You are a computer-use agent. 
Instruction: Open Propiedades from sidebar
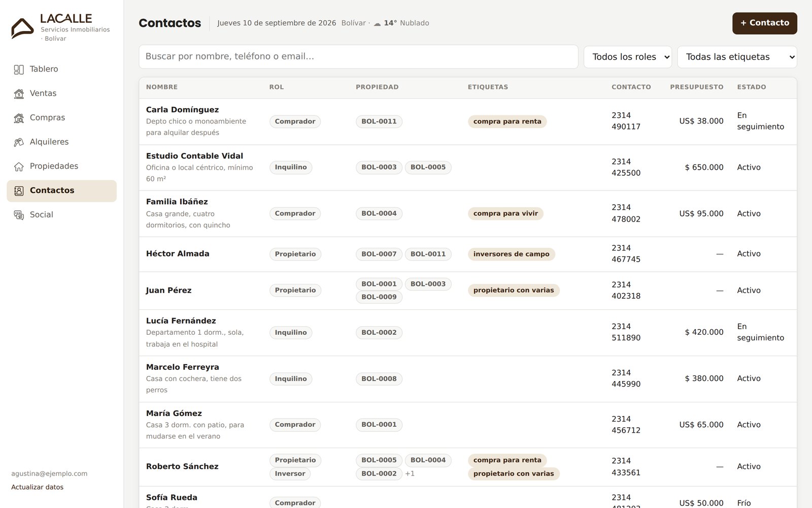[x=61, y=166]
